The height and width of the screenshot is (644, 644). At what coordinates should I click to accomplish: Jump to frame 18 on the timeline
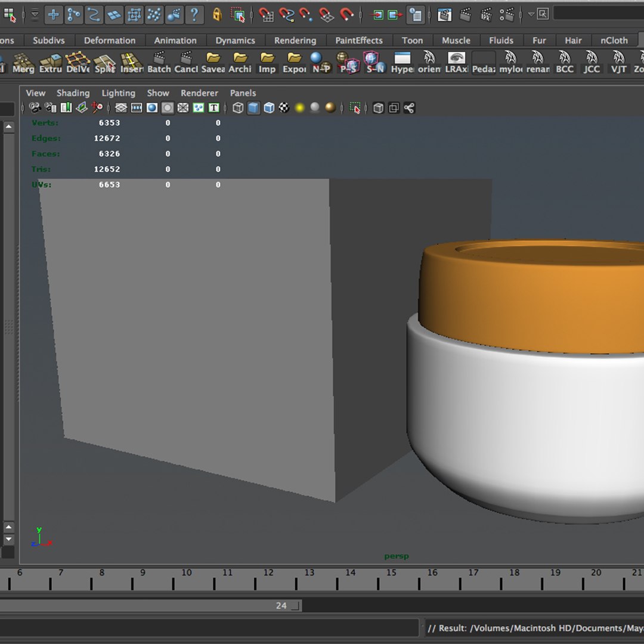[514, 572]
